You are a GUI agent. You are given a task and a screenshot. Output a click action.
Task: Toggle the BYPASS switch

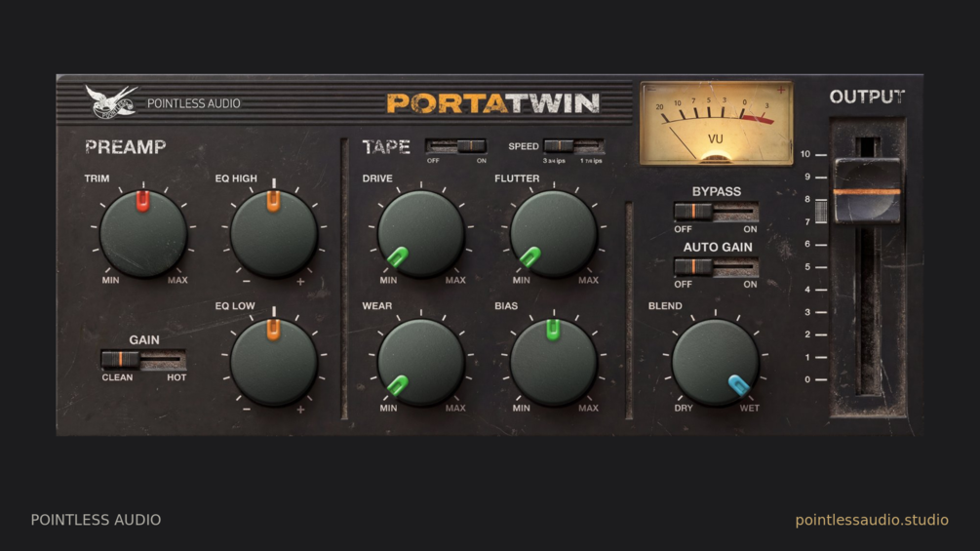click(x=717, y=212)
